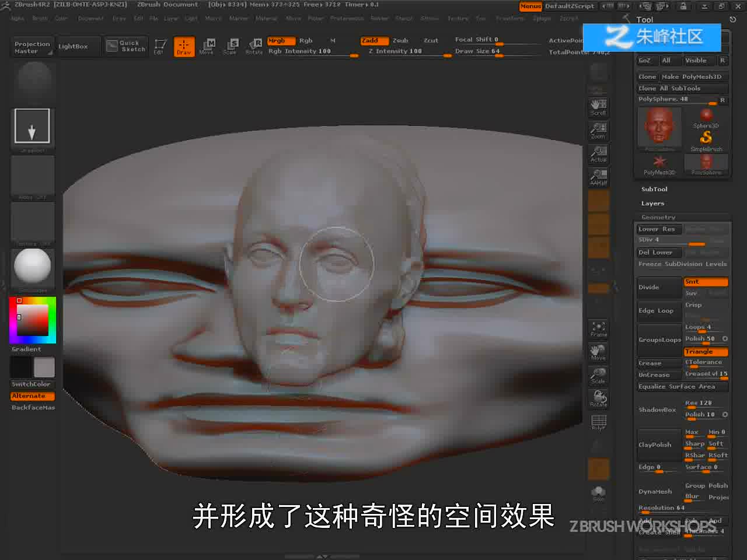Adjust the Z Intensity slider
This screenshot has width=747, height=560.
click(x=409, y=51)
